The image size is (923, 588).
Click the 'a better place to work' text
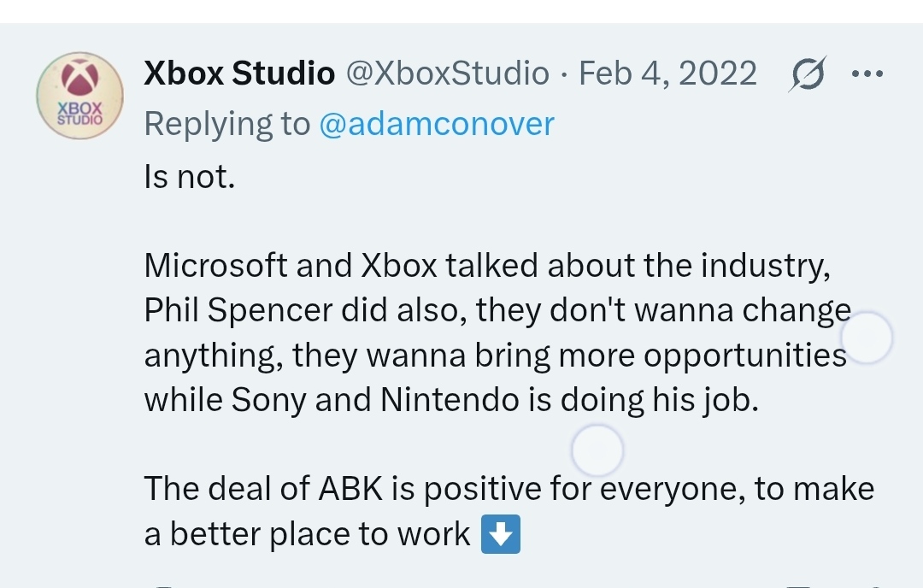(307, 534)
